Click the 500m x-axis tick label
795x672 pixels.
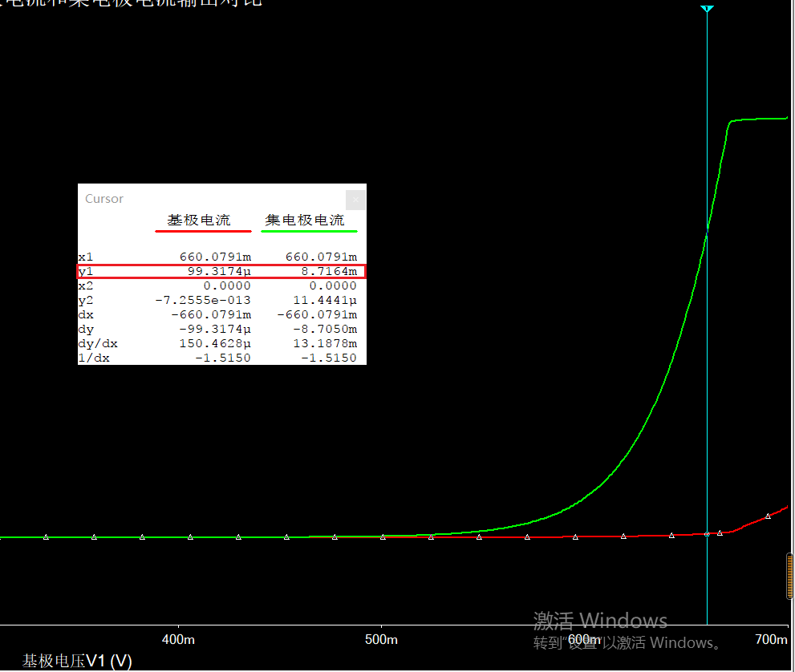[381, 639]
